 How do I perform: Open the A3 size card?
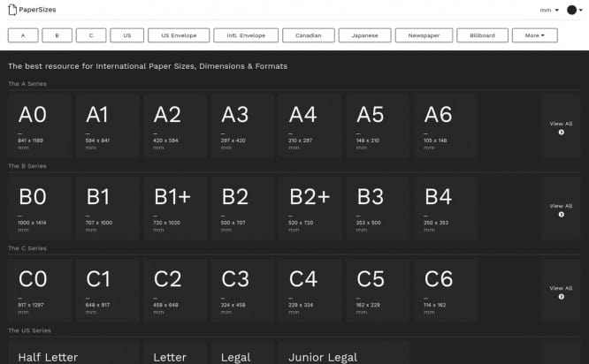point(242,125)
